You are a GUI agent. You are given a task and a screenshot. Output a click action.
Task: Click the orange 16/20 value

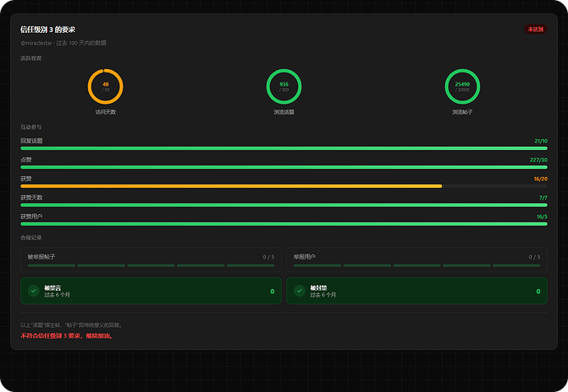tap(541, 179)
